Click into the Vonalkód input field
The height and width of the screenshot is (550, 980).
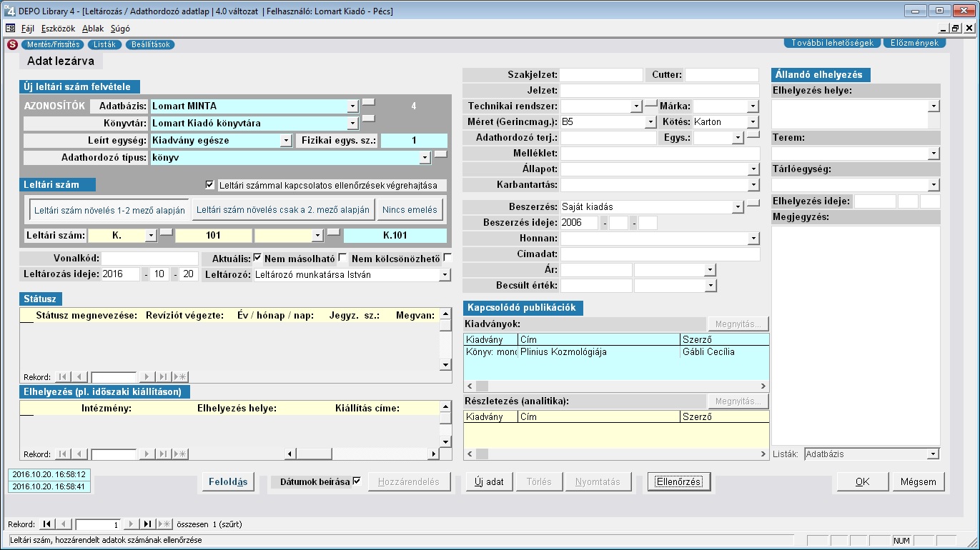[149, 258]
